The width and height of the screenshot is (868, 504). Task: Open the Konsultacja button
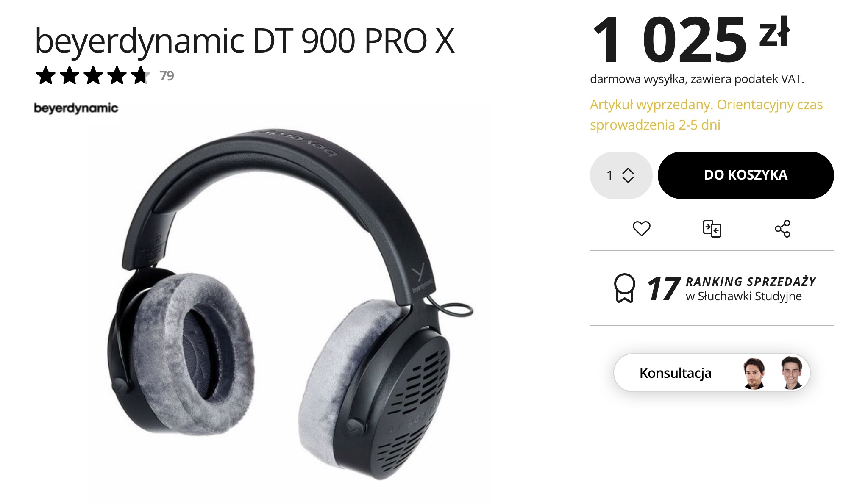(x=712, y=373)
